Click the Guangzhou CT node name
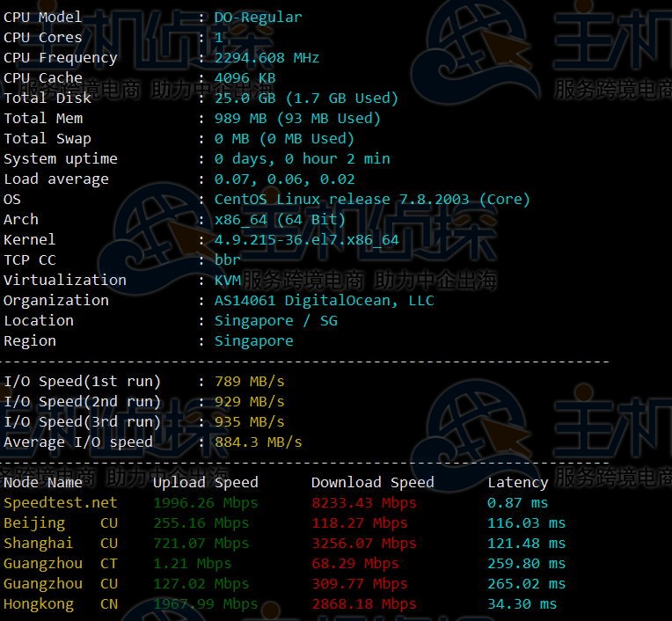Screen dimensions: 672x621 pyautogui.click(x=61, y=564)
